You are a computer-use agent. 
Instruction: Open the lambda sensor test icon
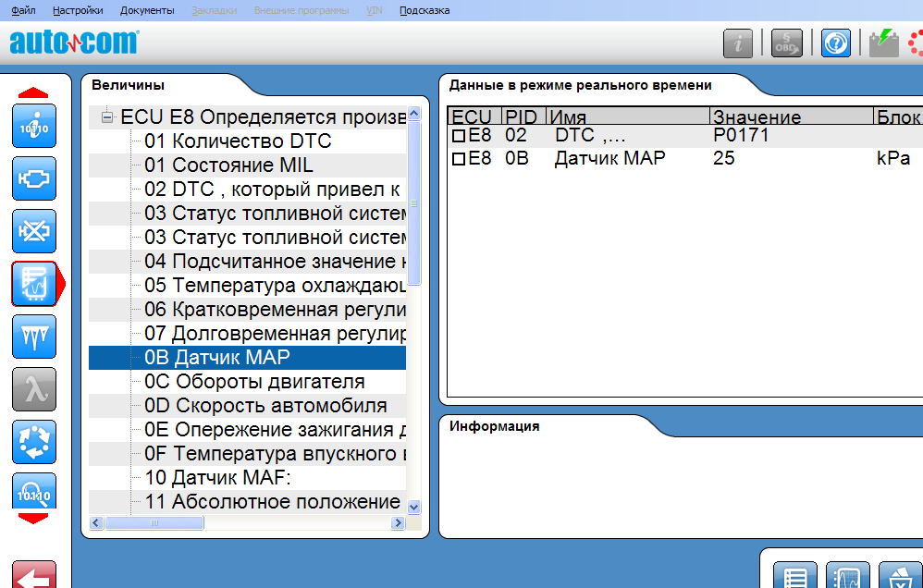(x=33, y=389)
